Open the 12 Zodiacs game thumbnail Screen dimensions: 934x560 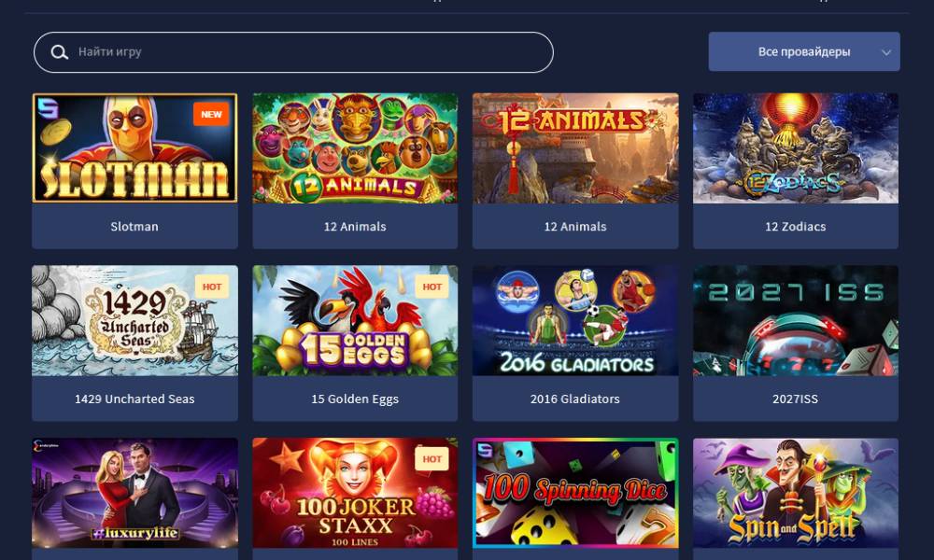point(795,148)
